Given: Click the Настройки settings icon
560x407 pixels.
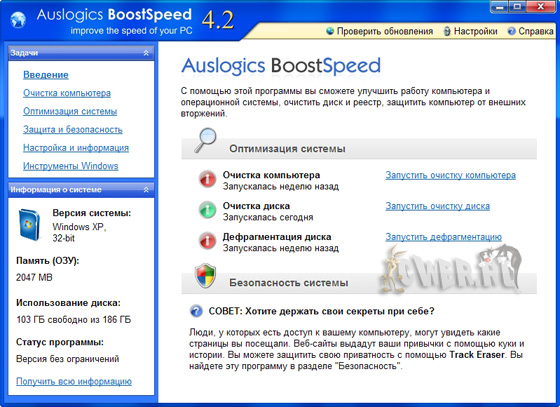Looking at the screenshot, I should click(447, 31).
